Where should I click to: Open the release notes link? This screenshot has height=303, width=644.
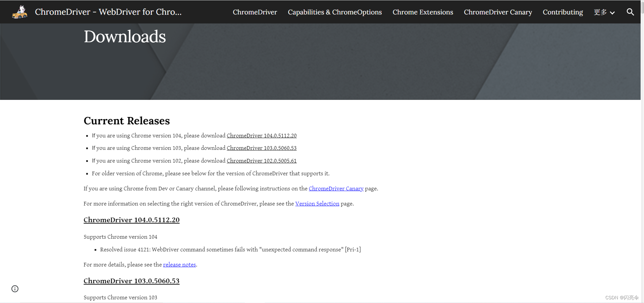pos(179,264)
